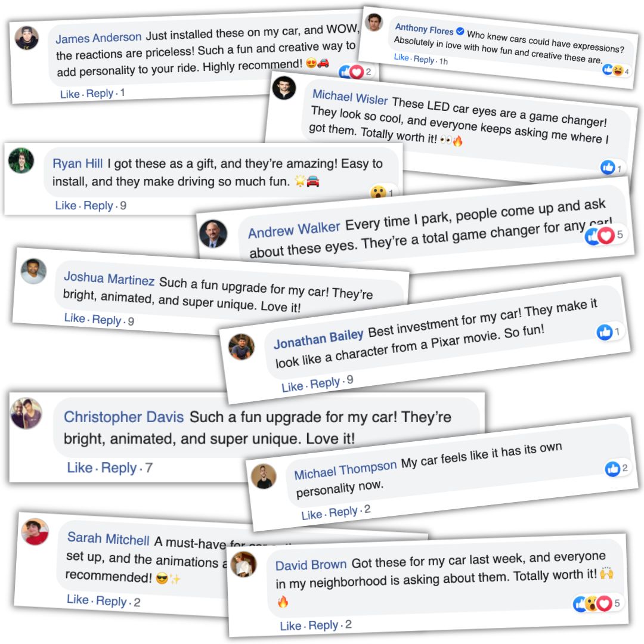Open Michael Wisler's profile name link

point(350,97)
